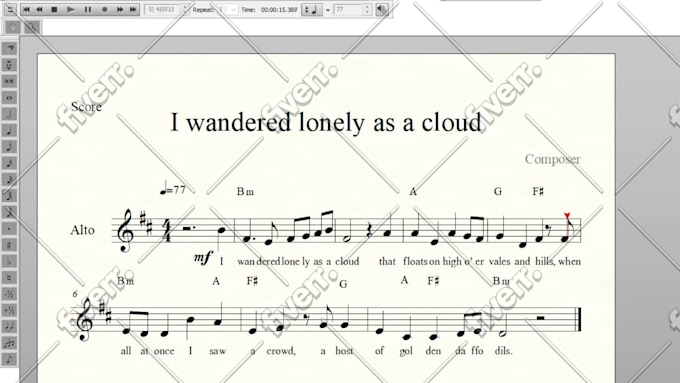Click the tempo value field showing 77
The image size is (680, 383).
[348, 9]
